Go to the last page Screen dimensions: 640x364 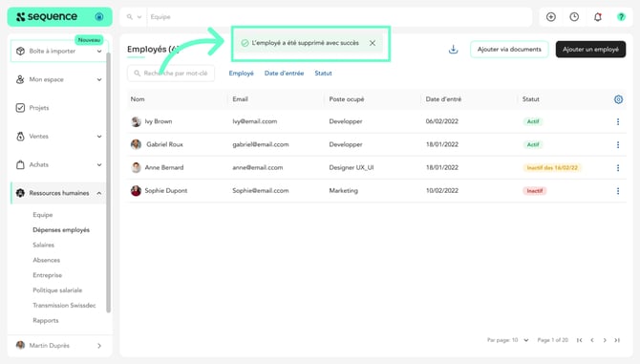617,340
